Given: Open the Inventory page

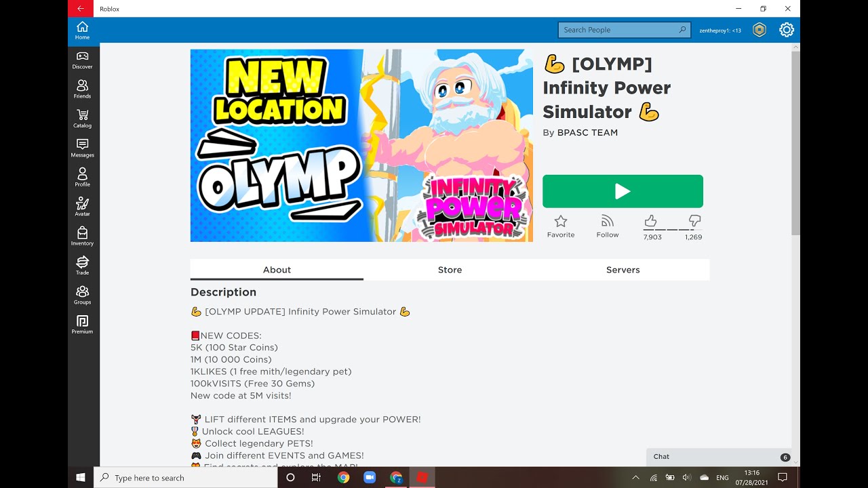Looking at the screenshot, I should [x=83, y=237].
